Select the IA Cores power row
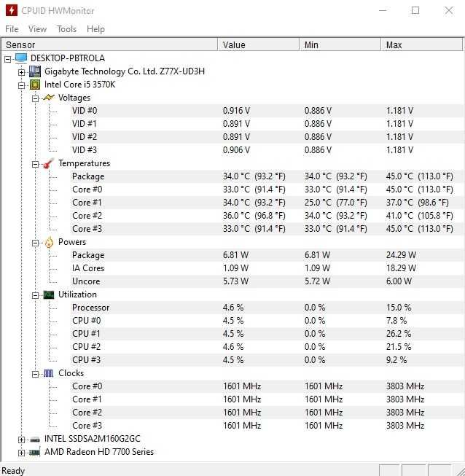 267,268
